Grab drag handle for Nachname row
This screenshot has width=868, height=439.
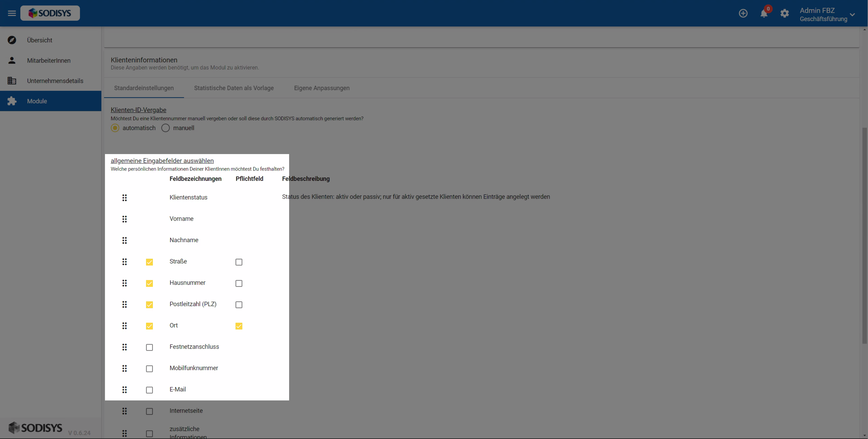(124, 240)
